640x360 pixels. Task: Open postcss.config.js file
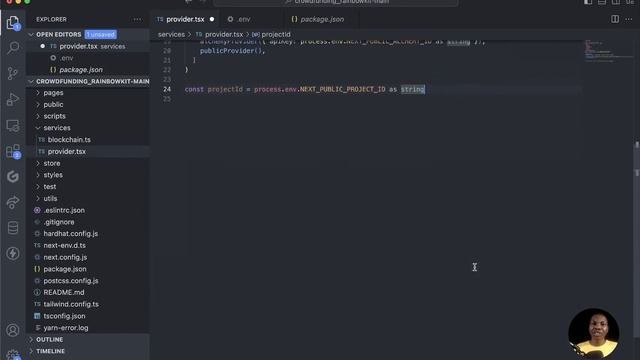pos(71,281)
